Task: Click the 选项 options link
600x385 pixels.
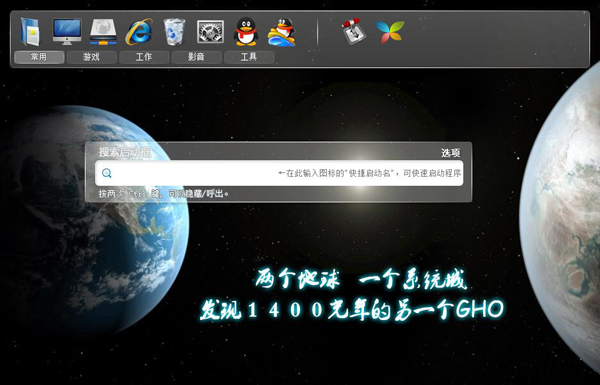Action: click(450, 153)
